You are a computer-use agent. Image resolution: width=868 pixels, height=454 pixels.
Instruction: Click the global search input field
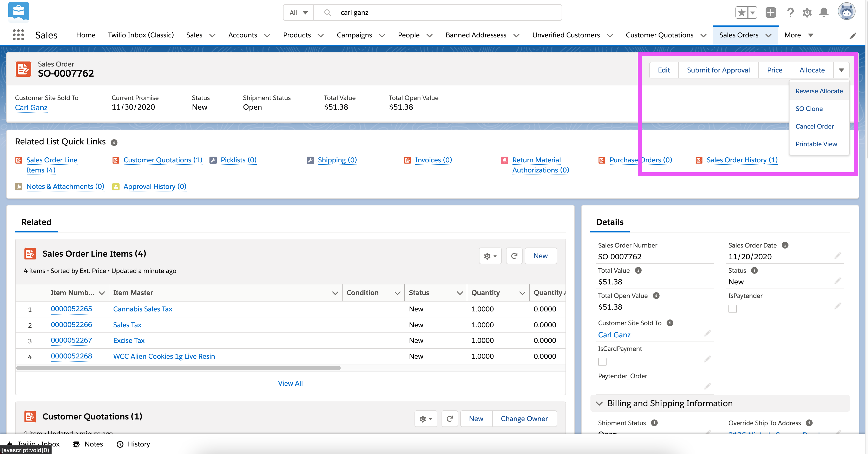[437, 13]
